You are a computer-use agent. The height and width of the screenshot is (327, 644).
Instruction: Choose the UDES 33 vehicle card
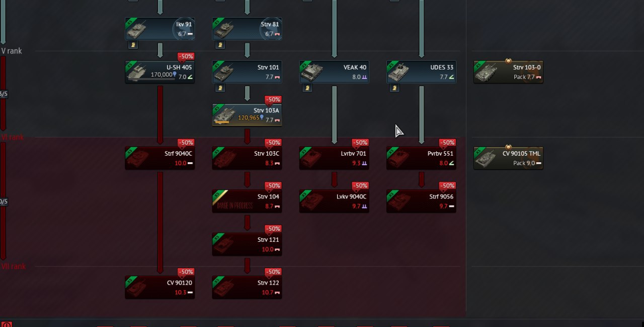[421, 72]
